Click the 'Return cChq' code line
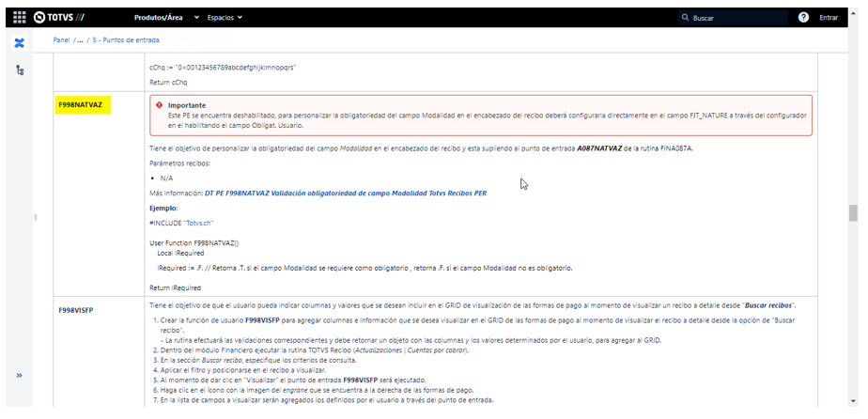The width and height of the screenshot is (868, 419). coord(168,82)
